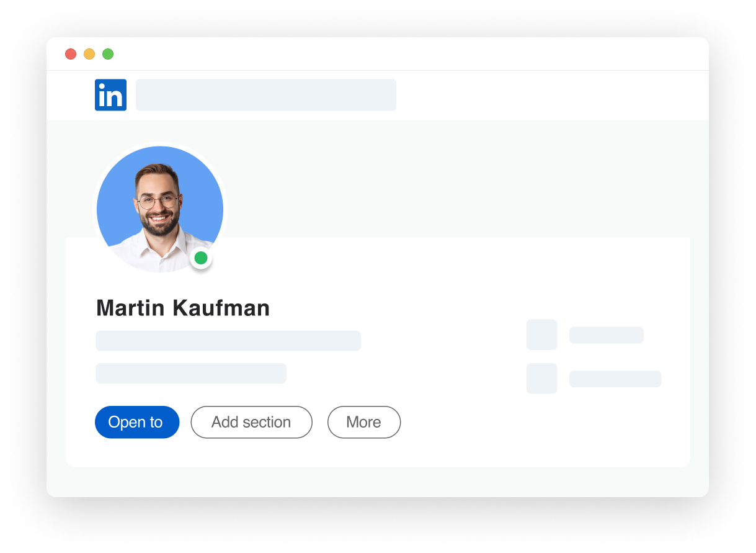Click the red window close button
Screen dimensions: 756x553
click(x=71, y=54)
